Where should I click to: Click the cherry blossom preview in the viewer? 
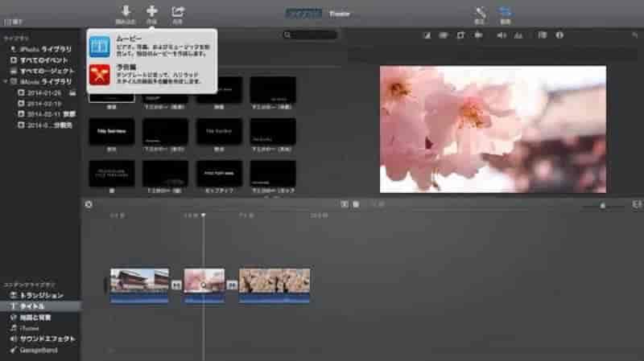493,129
